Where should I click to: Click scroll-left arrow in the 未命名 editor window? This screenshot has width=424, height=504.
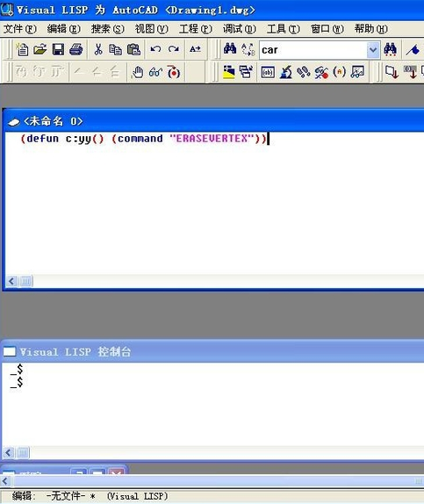tap(11, 282)
